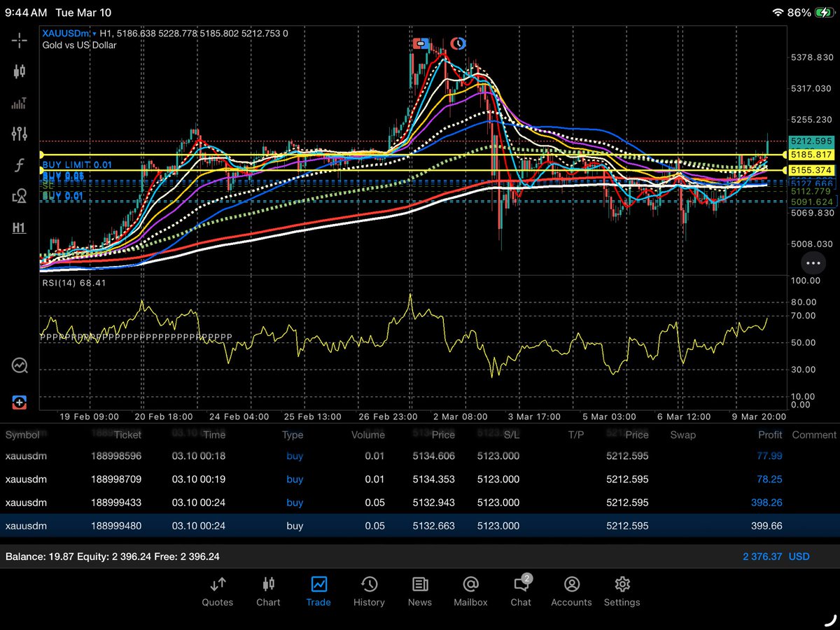Open the Settings tab
This screenshot has height=630, width=840.
[x=622, y=591]
